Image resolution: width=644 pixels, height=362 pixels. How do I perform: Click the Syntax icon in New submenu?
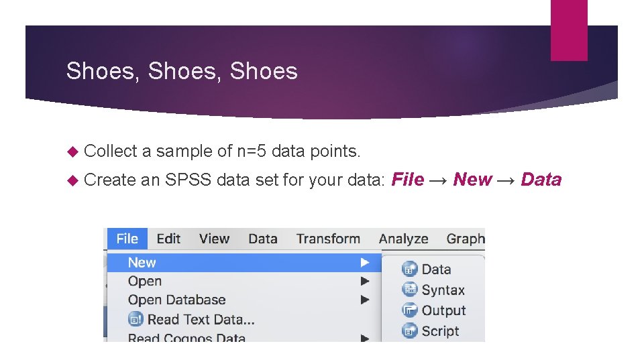click(x=409, y=290)
